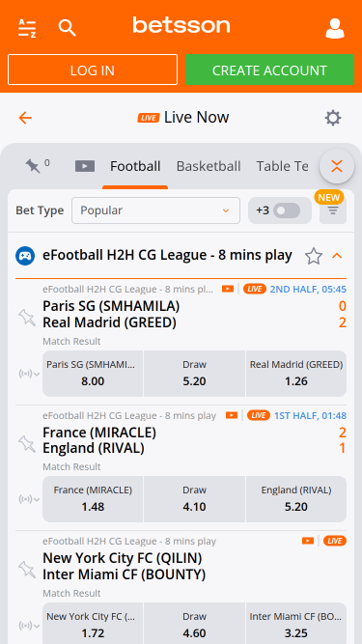Click the Live Now page title
362x644 pixels.
[197, 118]
